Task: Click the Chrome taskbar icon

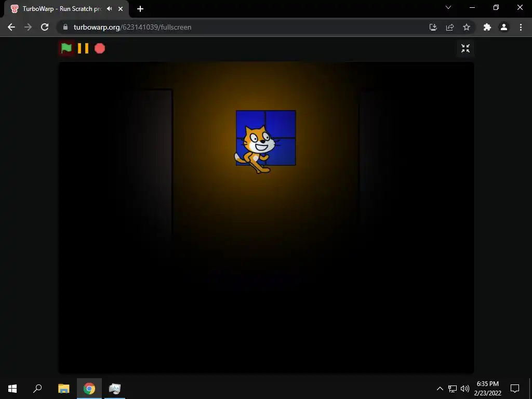Action: 89,388
